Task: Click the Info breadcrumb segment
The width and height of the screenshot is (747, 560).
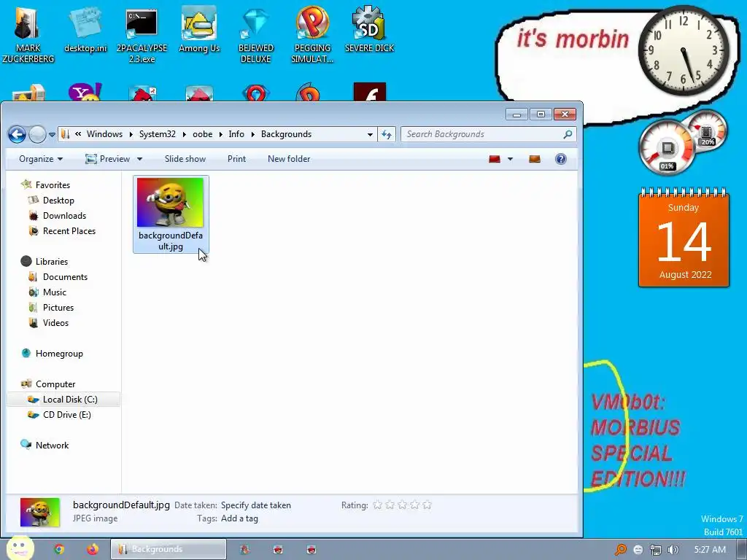Action: (236, 134)
